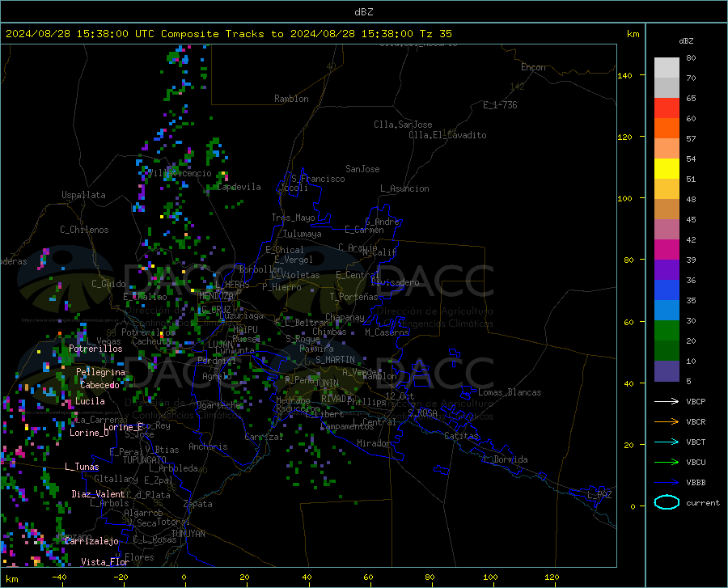Click the Divisadero place label

tap(395, 282)
